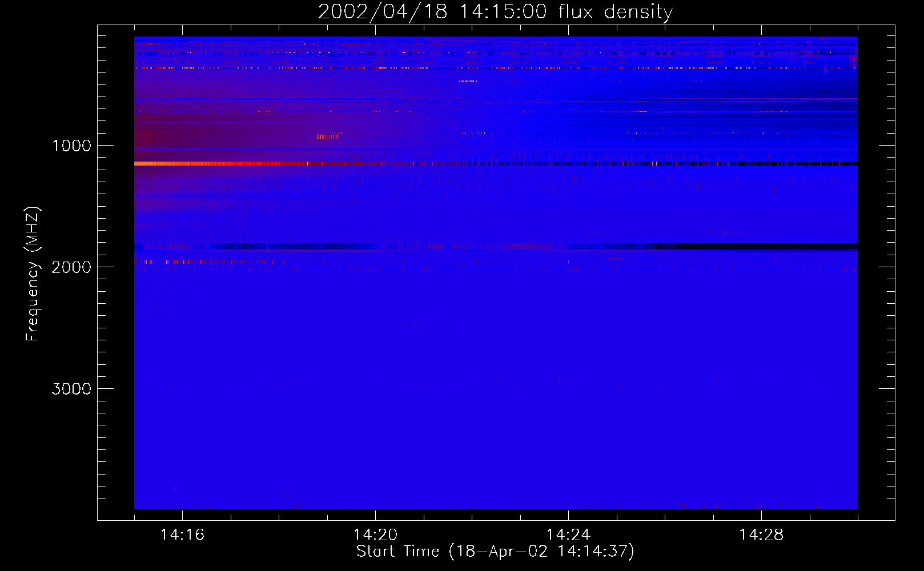The height and width of the screenshot is (571, 924).
Task: Click the 3000 frequency tick label
Action: pos(71,389)
